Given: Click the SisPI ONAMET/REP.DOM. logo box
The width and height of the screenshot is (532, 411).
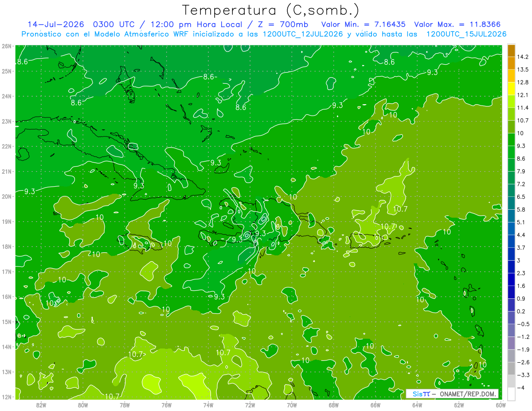Looking at the screenshot, I should pyautogui.click(x=452, y=394).
